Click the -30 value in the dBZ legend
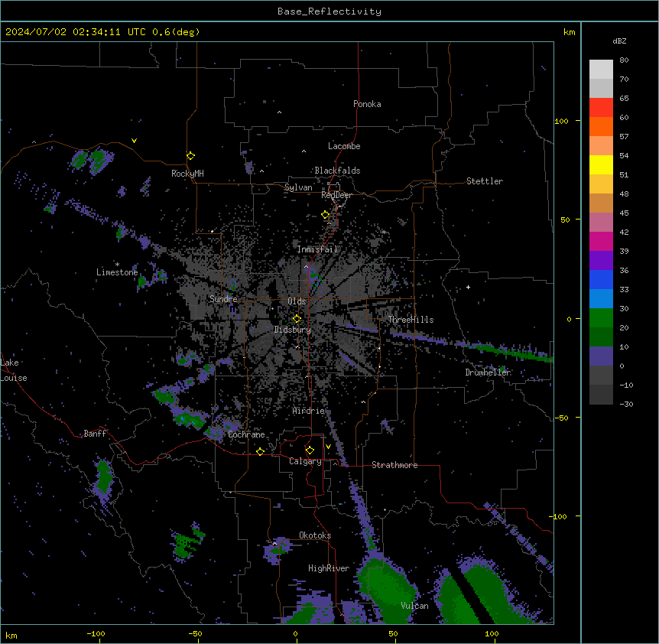 click(x=626, y=405)
